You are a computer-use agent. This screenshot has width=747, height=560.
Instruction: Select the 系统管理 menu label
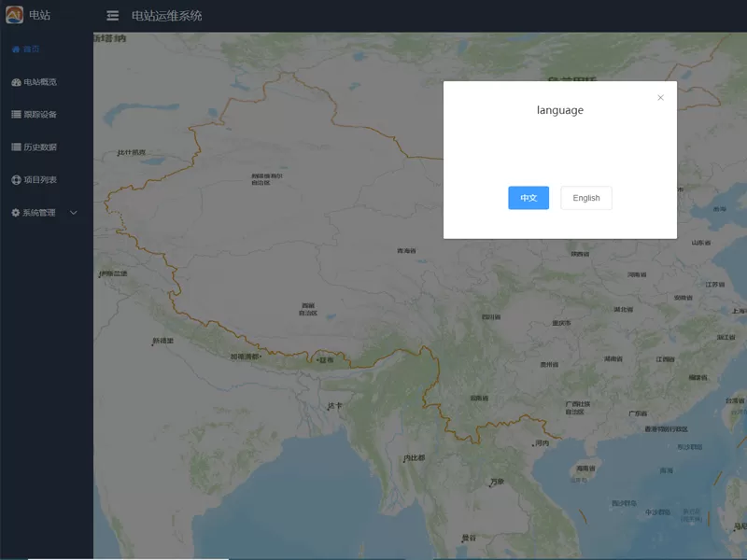pyautogui.click(x=39, y=213)
